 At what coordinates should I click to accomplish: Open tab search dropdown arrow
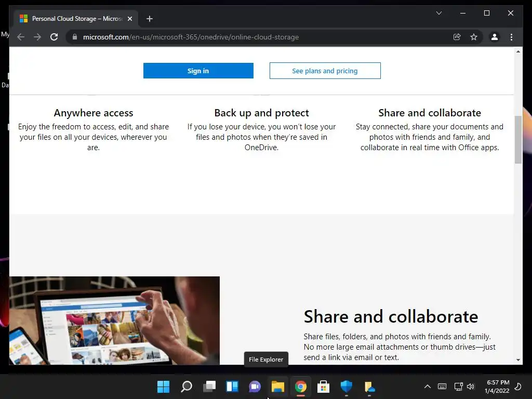pos(438,13)
